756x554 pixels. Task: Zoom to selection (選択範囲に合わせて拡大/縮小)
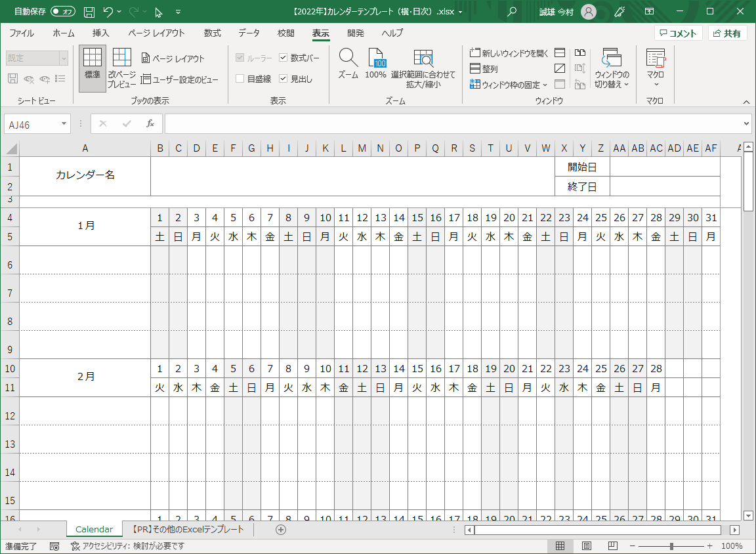click(x=423, y=68)
